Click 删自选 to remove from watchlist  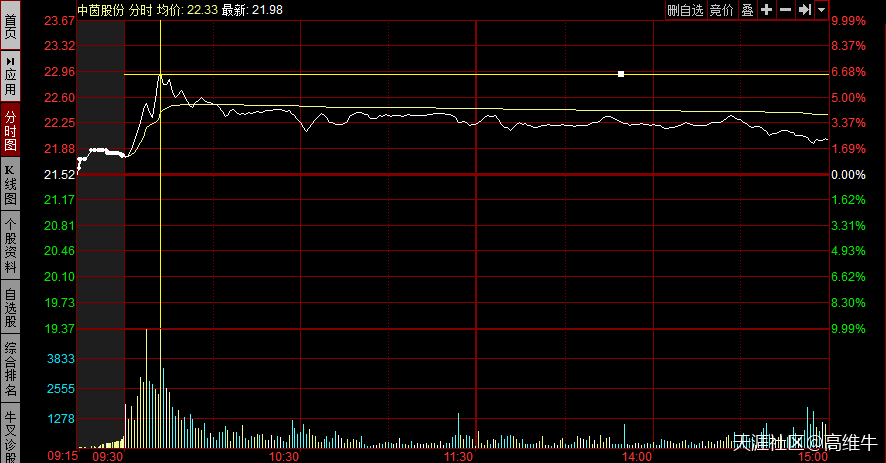tap(686, 9)
